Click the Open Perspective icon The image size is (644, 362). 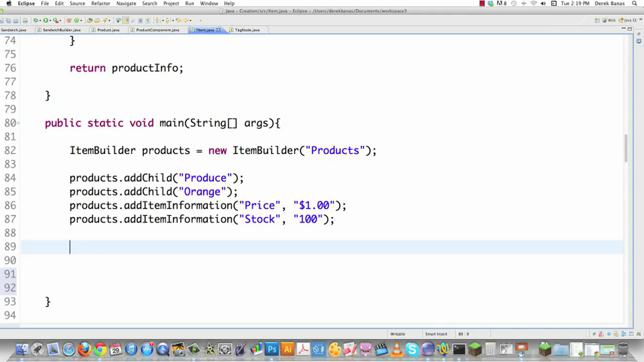tap(597, 20)
